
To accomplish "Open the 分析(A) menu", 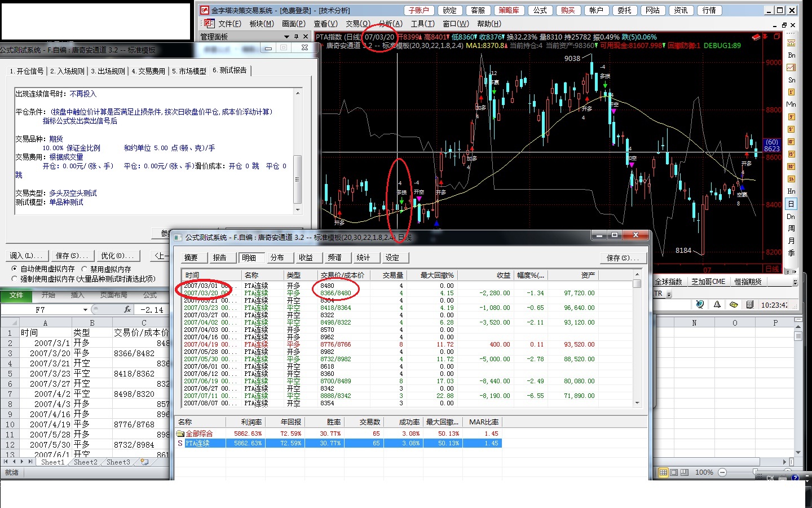I will [x=391, y=24].
